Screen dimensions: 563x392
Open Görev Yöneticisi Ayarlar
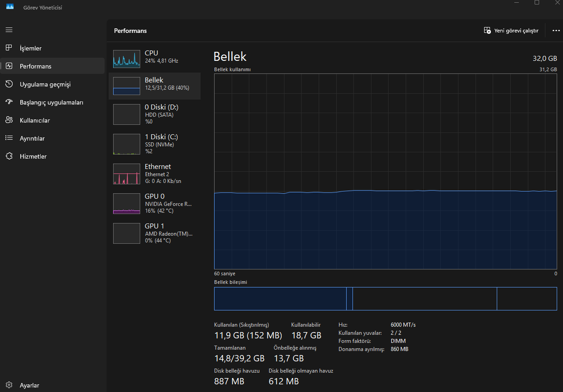point(29,385)
